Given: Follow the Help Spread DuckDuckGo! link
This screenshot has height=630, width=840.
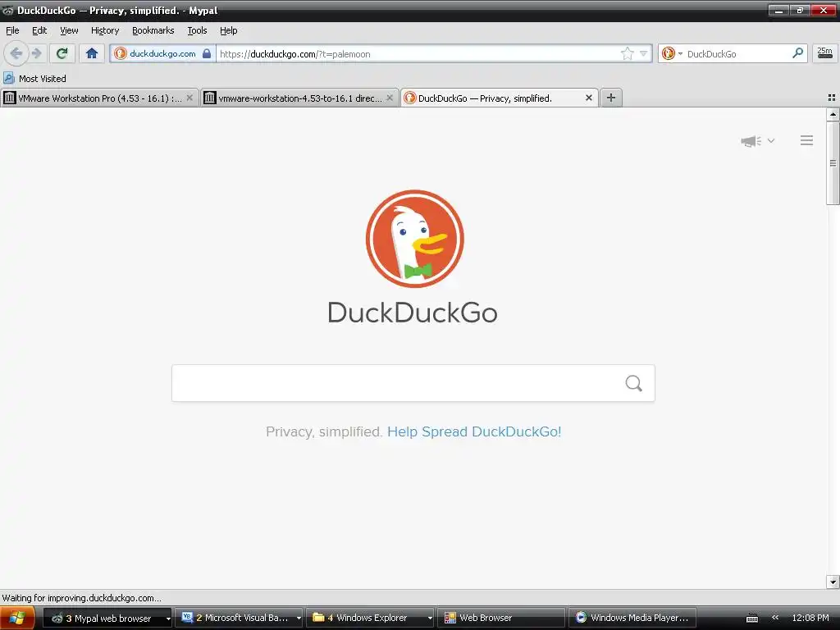Looking at the screenshot, I should tap(474, 431).
